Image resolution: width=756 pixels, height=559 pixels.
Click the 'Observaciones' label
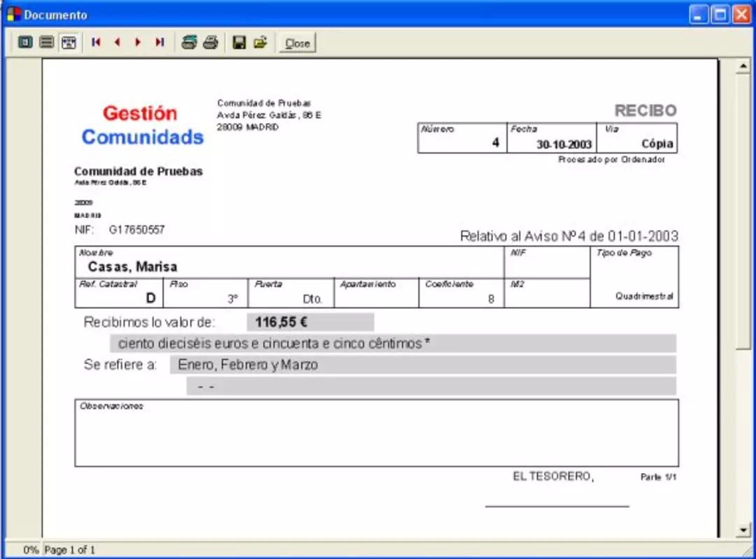tap(111, 406)
